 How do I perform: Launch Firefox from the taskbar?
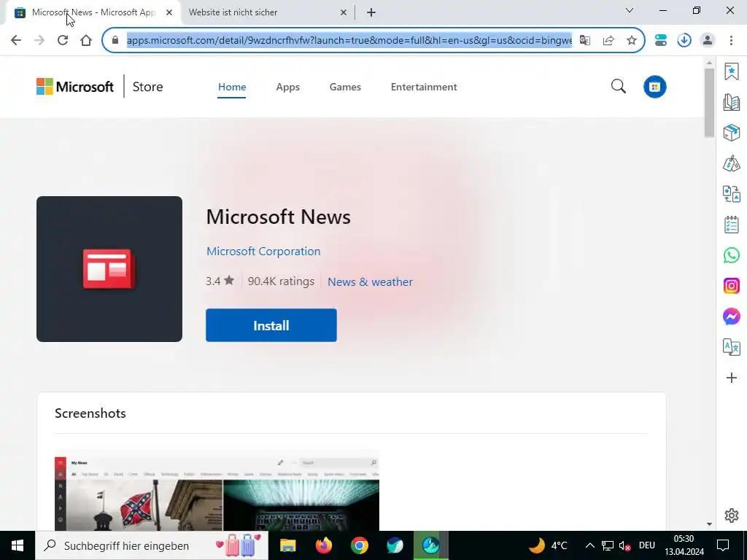[323, 545]
